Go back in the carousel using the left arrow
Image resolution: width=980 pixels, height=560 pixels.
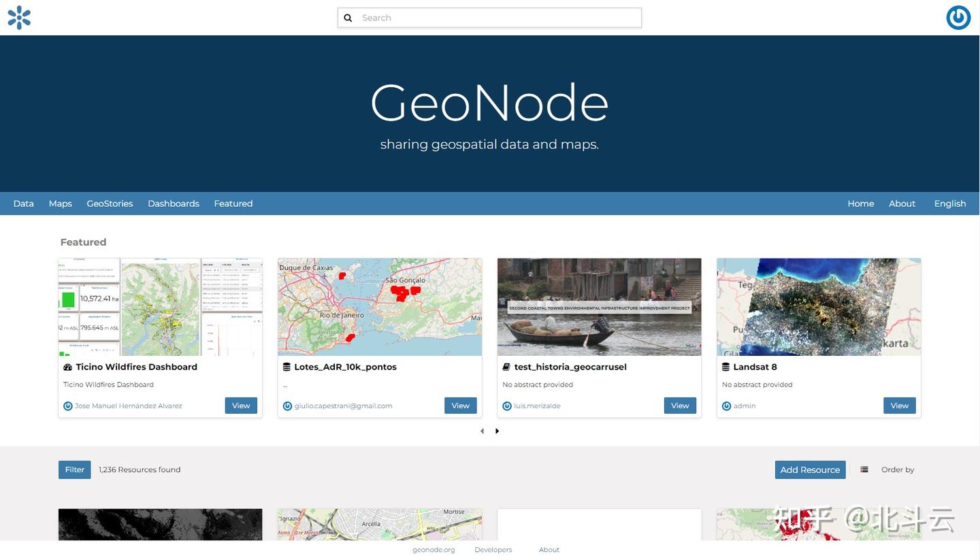(x=482, y=431)
